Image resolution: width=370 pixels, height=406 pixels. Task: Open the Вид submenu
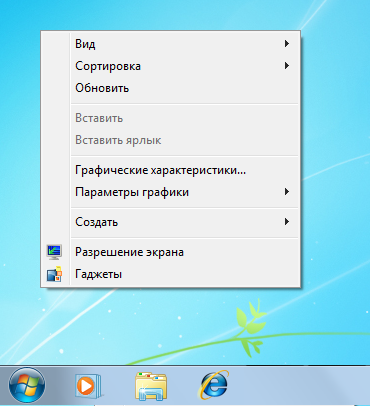170,44
